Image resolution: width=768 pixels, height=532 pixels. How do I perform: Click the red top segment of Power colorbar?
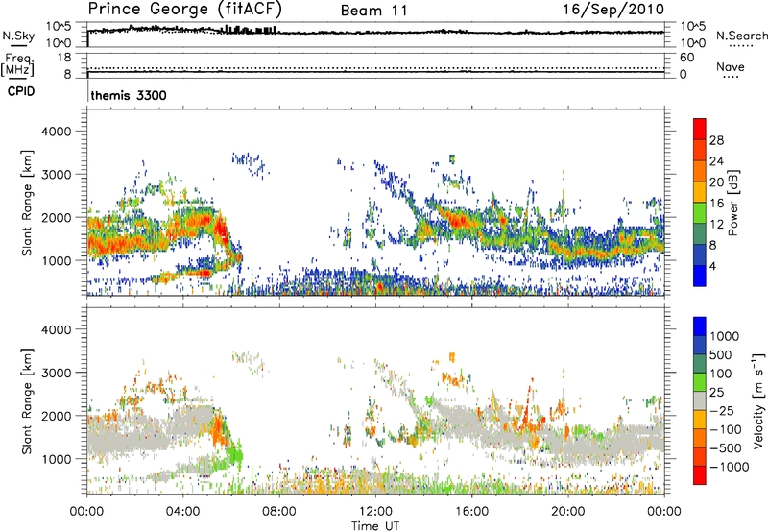(x=700, y=129)
